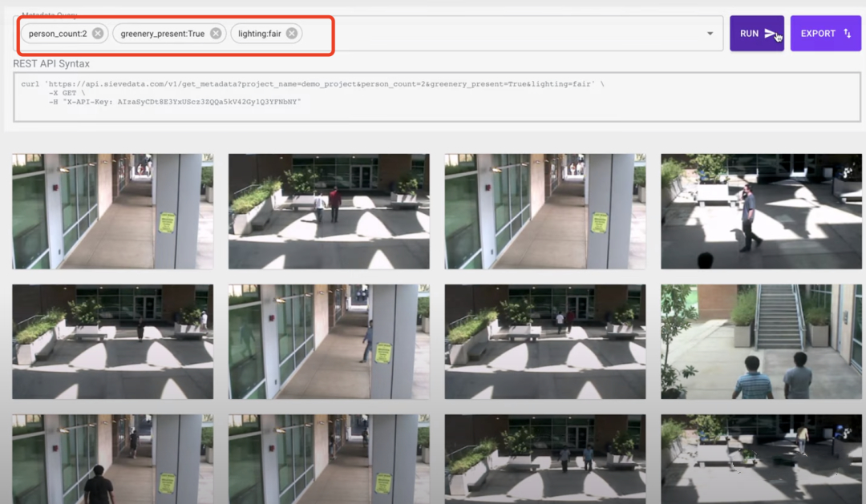Click the EXPORT button
The width and height of the screenshot is (866, 504).
pyautogui.click(x=826, y=33)
